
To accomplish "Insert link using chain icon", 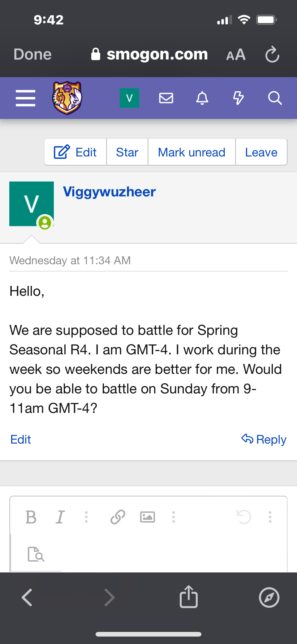I will coord(118,517).
